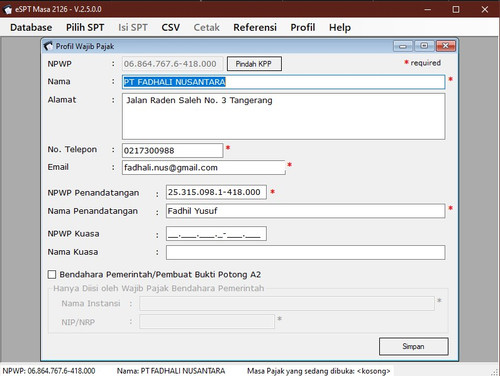Maximize the eSPT Masa main window
This screenshot has width=500, height=376.
456,9
